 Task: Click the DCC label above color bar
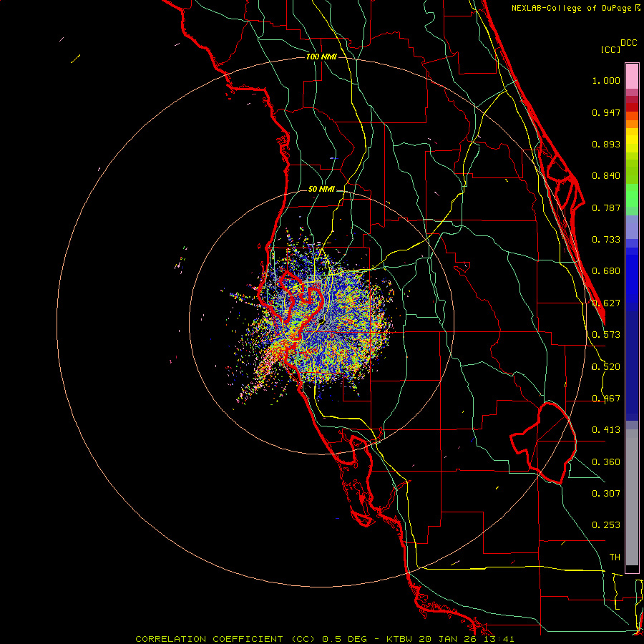pyautogui.click(x=629, y=43)
